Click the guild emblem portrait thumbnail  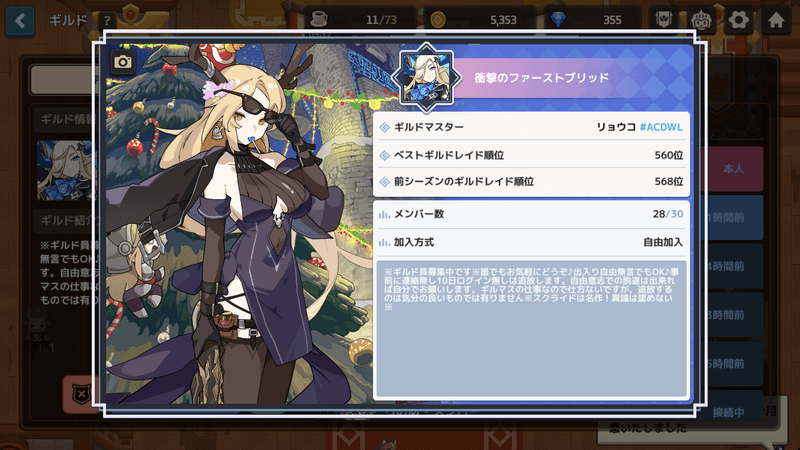(x=427, y=78)
